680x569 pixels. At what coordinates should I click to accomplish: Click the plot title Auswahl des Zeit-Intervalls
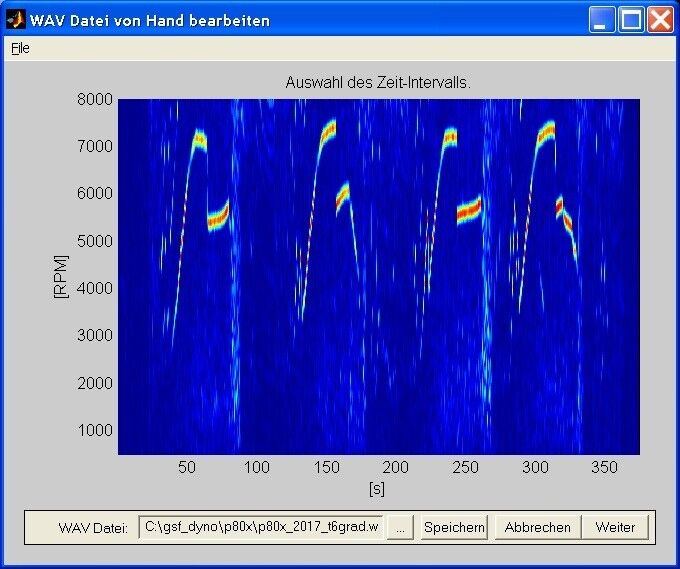pos(378,82)
